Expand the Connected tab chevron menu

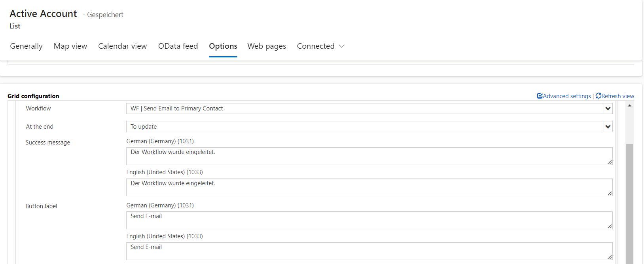click(x=342, y=46)
